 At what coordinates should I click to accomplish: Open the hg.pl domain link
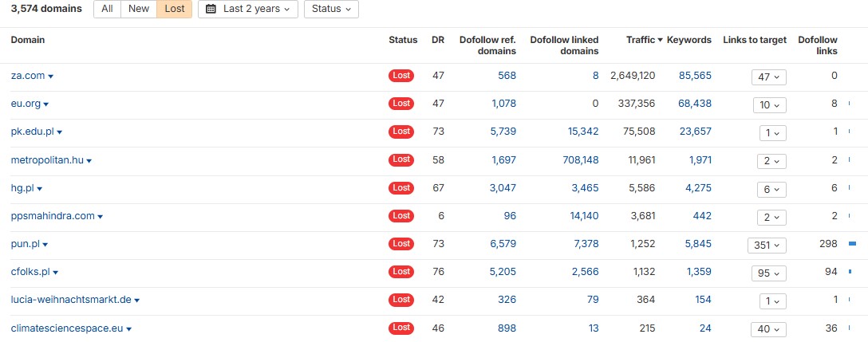tap(22, 188)
